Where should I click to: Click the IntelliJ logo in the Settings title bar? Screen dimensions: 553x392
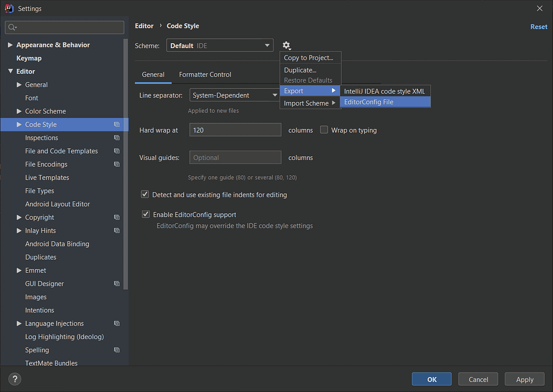[9, 8]
